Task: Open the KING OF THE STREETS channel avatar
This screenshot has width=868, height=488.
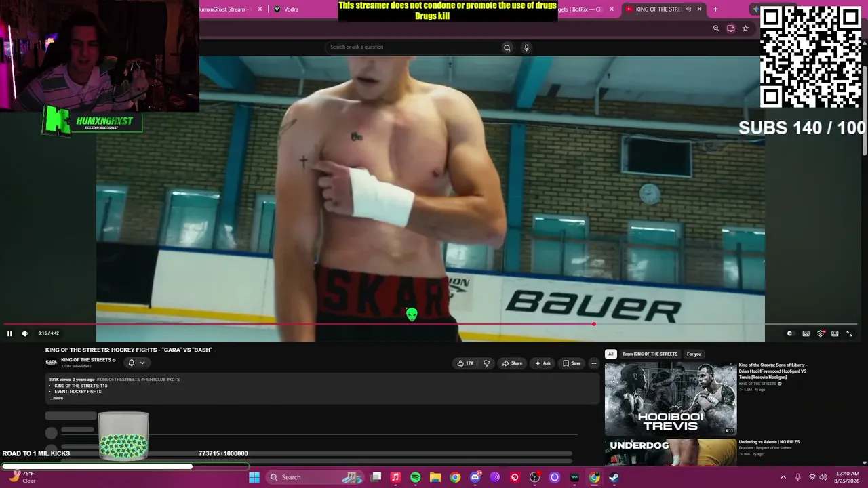Action: pyautogui.click(x=51, y=363)
